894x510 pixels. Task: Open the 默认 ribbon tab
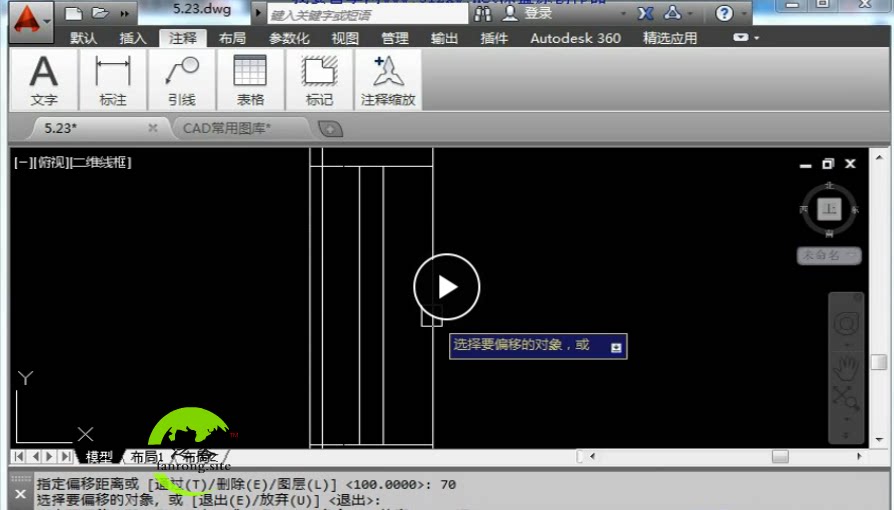point(84,38)
